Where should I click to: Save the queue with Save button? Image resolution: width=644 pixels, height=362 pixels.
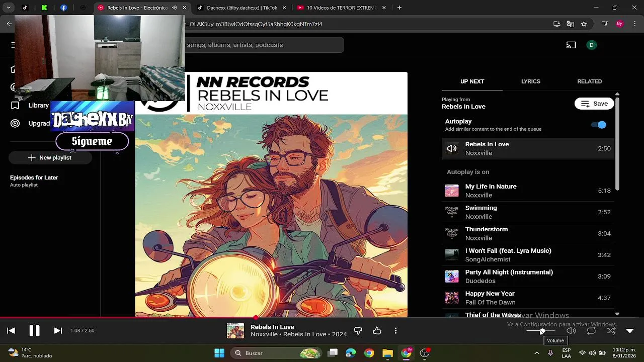594,104
